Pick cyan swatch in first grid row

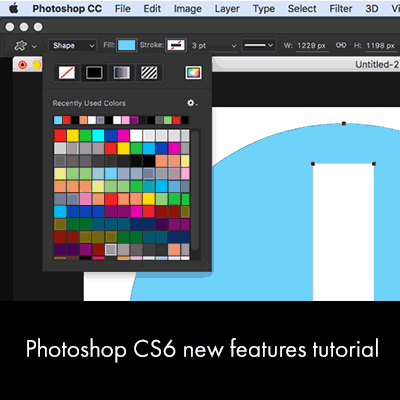pyautogui.click(x=98, y=136)
